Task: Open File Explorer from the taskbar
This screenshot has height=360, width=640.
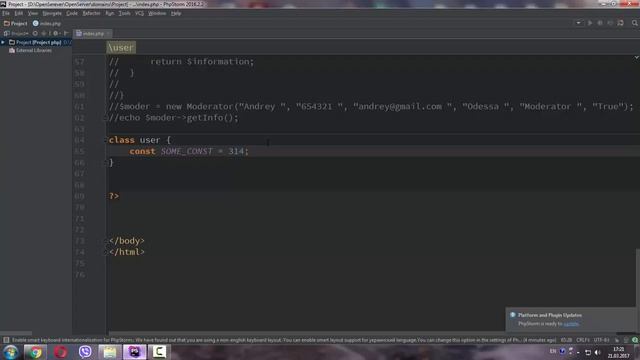Action: (109, 352)
